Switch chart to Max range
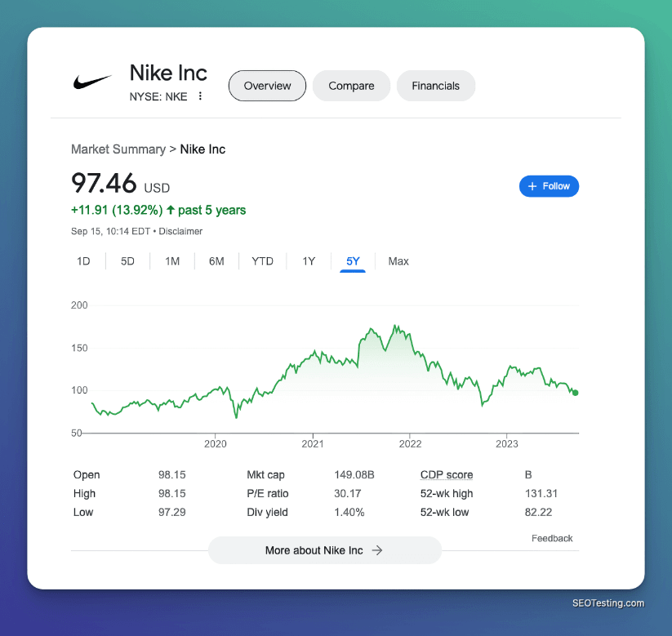 pos(398,261)
